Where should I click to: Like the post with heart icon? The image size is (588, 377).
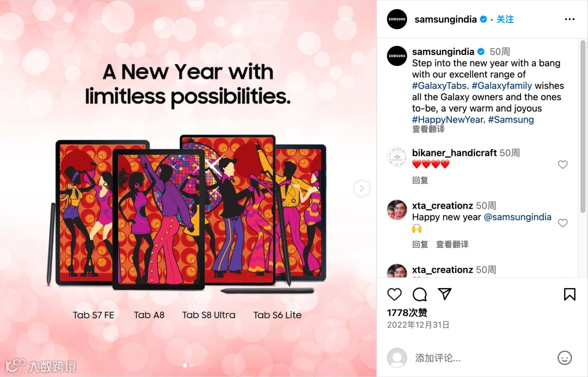(394, 295)
